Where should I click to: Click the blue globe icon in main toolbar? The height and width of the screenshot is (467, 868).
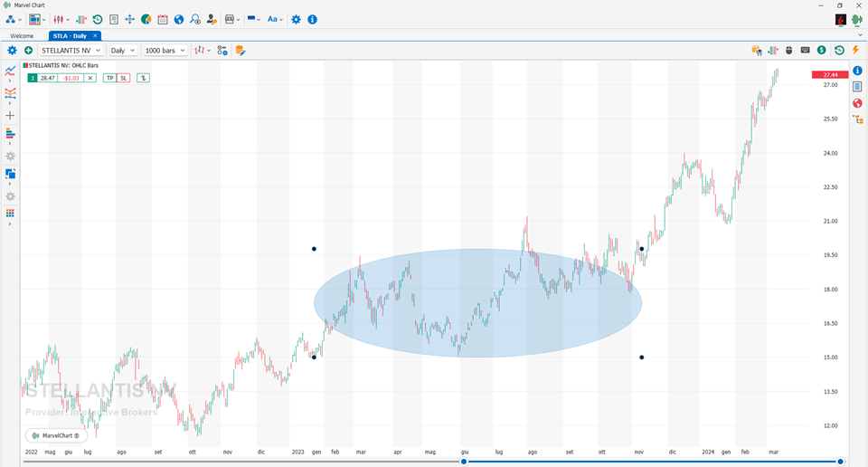coord(179,19)
